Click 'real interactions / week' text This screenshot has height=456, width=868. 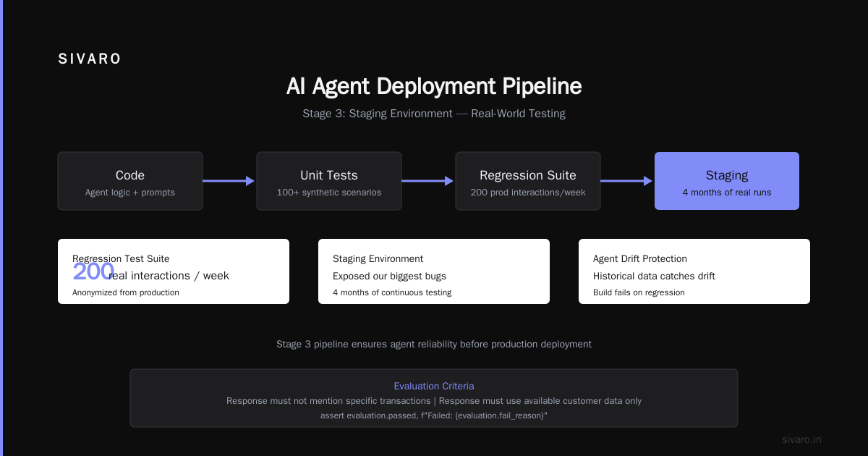169,276
